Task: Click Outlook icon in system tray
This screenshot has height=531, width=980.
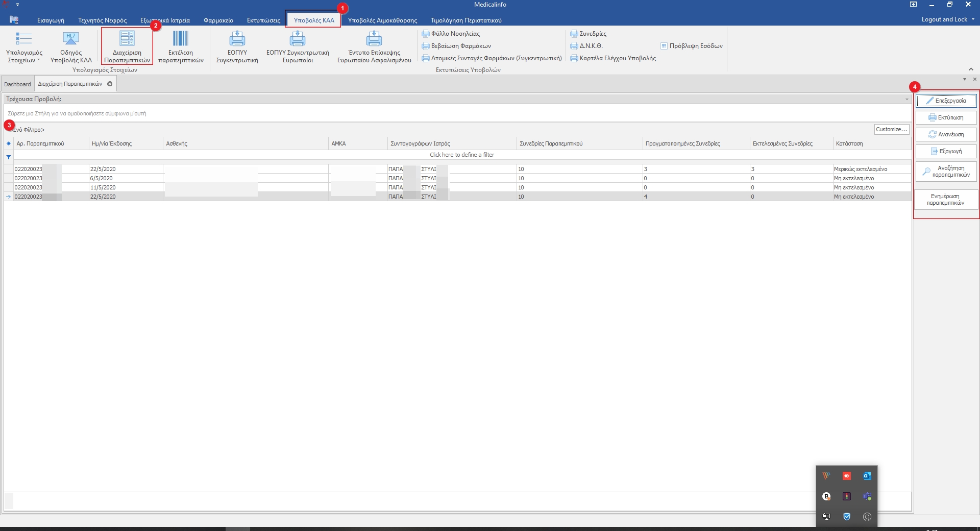Action: pos(867,476)
